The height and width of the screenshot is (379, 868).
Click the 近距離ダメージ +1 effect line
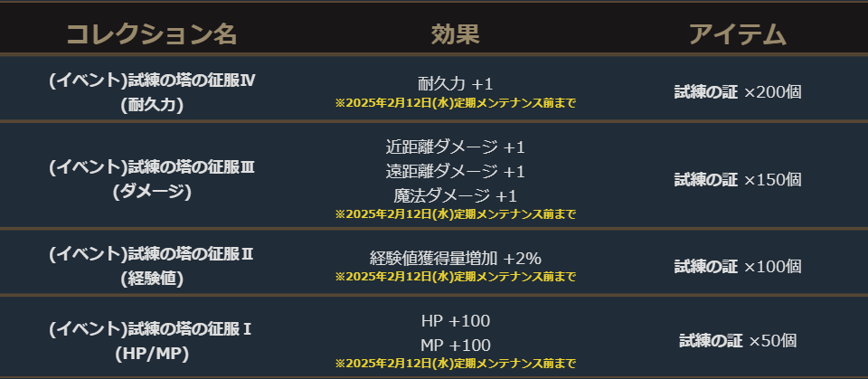[455, 147]
